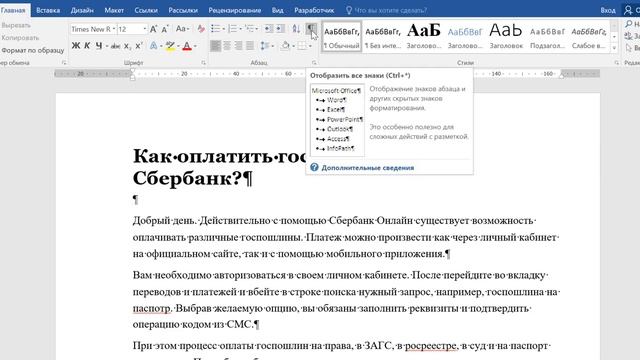Apply the Без интервала style thumbnail
640x360 pixels.
[383, 37]
